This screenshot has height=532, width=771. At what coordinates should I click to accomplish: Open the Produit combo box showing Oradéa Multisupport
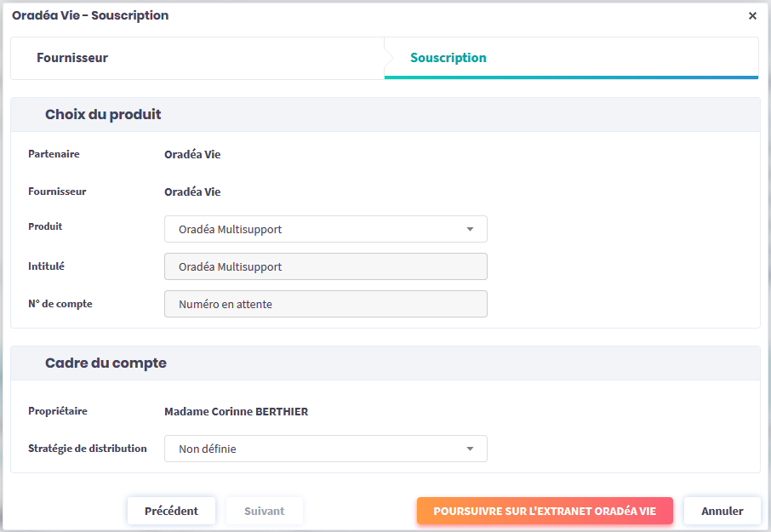pos(315,229)
